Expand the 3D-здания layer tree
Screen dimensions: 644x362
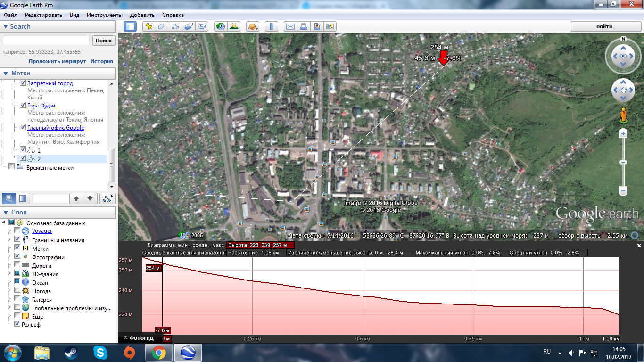10,274
